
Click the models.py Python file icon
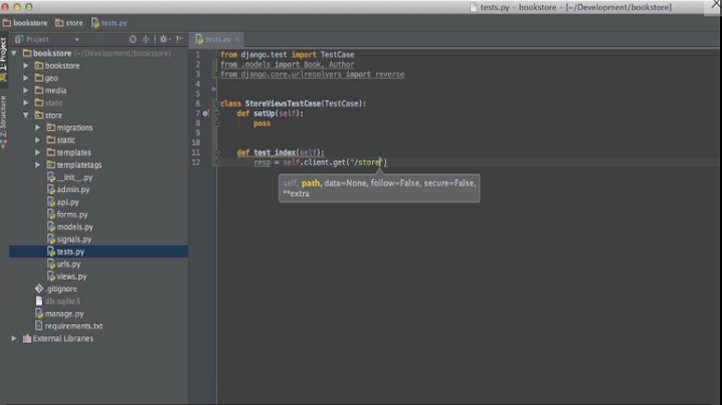[x=51, y=226]
